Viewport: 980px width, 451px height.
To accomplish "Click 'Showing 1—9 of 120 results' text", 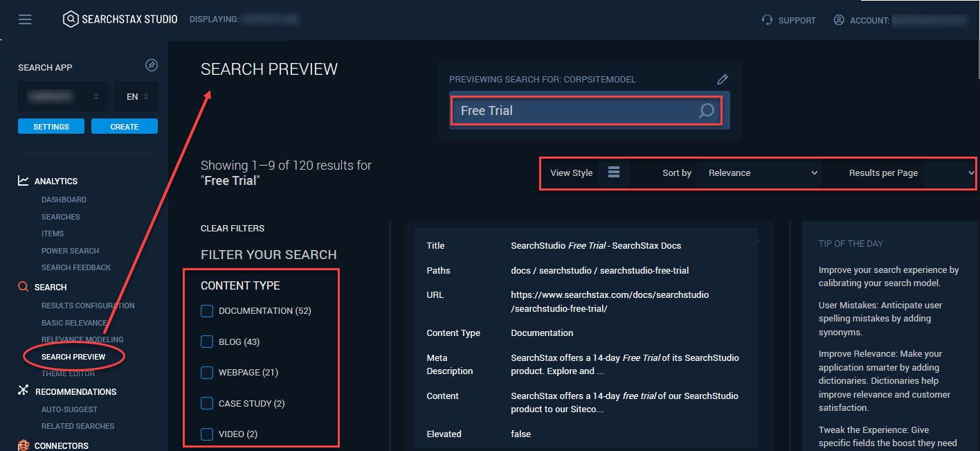I will click(287, 166).
